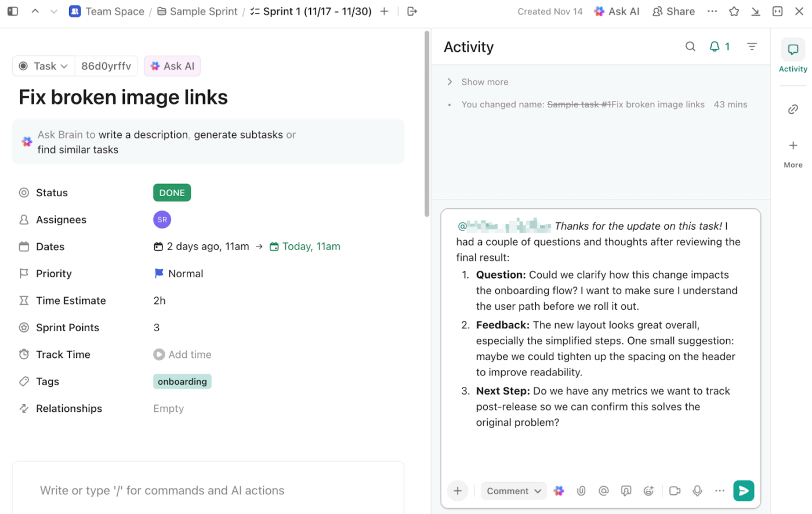This screenshot has width=812, height=514.
Task: Send the comment with the green send button
Action: pos(744,490)
